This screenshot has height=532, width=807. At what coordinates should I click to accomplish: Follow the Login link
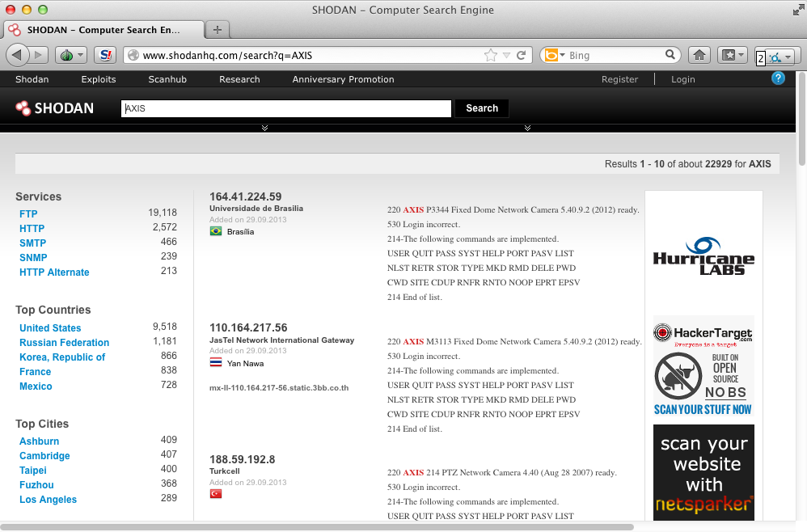(683, 79)
